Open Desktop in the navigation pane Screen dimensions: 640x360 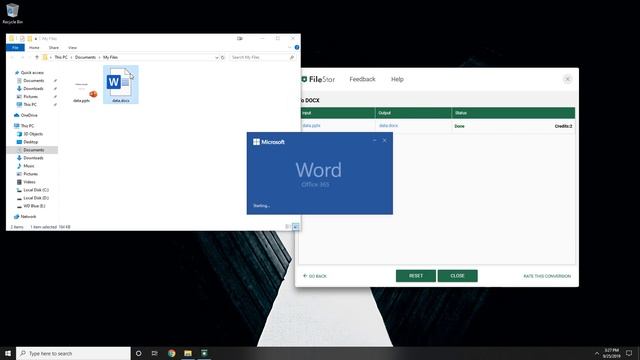[30, 142]
